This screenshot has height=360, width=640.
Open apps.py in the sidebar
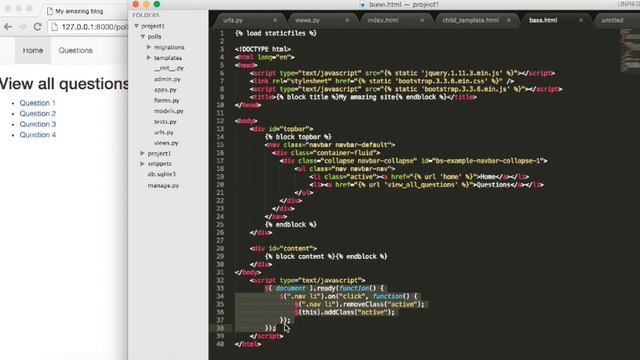pyautogui.click(x=165, y=90)
